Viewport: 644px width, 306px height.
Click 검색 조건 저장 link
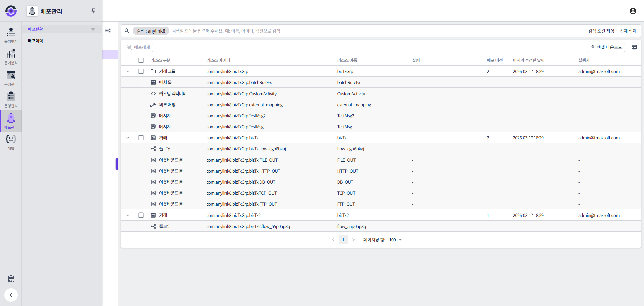(601, 31)
